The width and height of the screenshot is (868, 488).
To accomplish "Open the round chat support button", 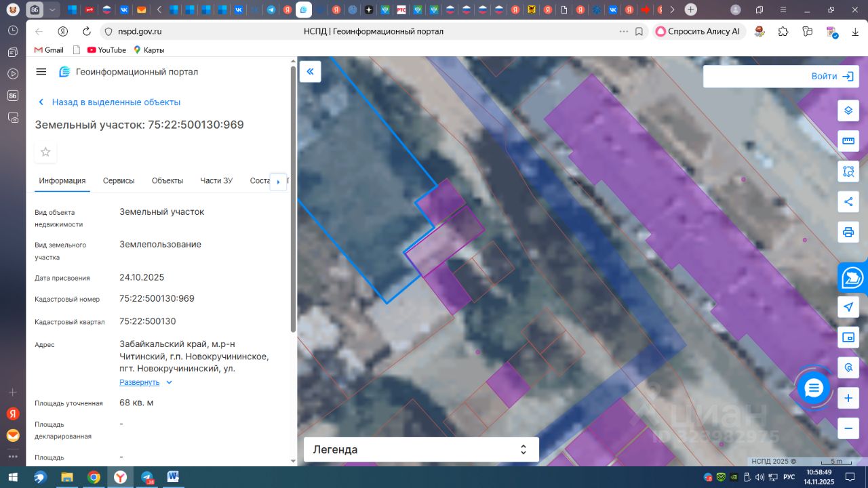I will point(814,388).
